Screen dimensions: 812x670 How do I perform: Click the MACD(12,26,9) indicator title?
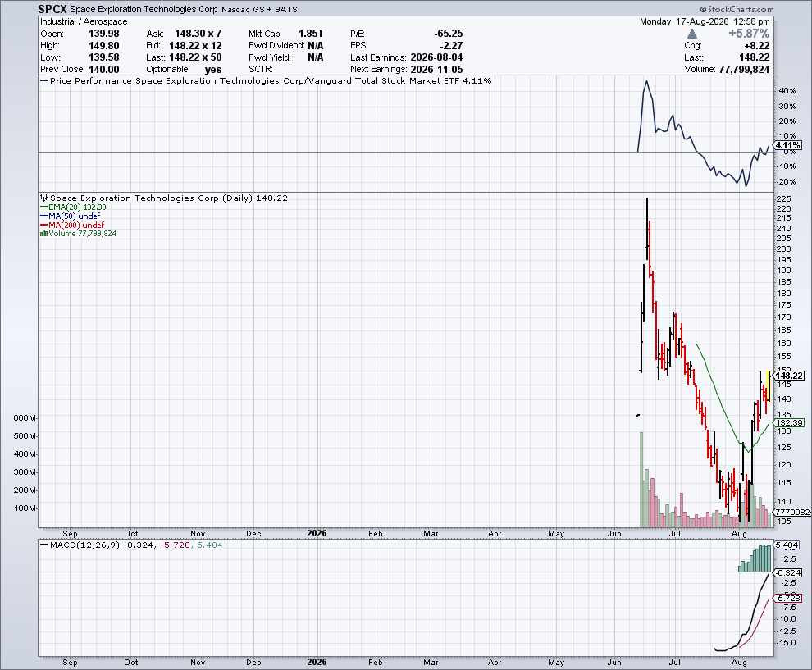click(85, 545)
